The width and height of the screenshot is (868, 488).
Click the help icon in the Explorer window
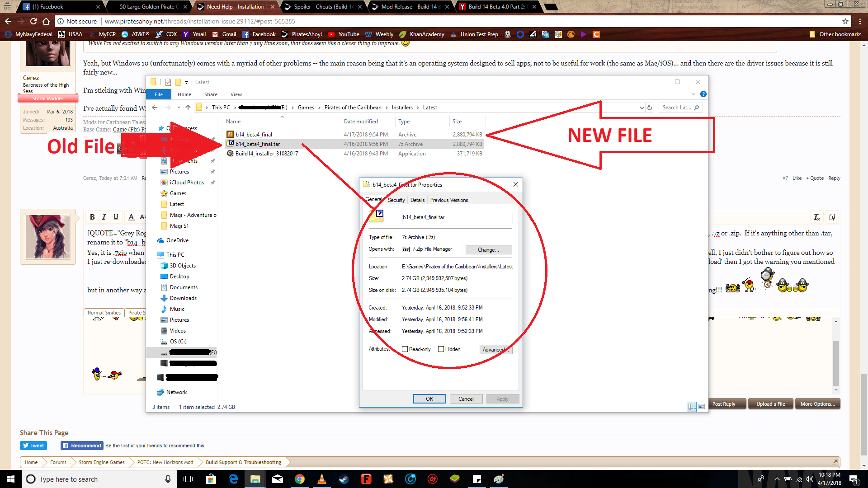click(703, 94)
